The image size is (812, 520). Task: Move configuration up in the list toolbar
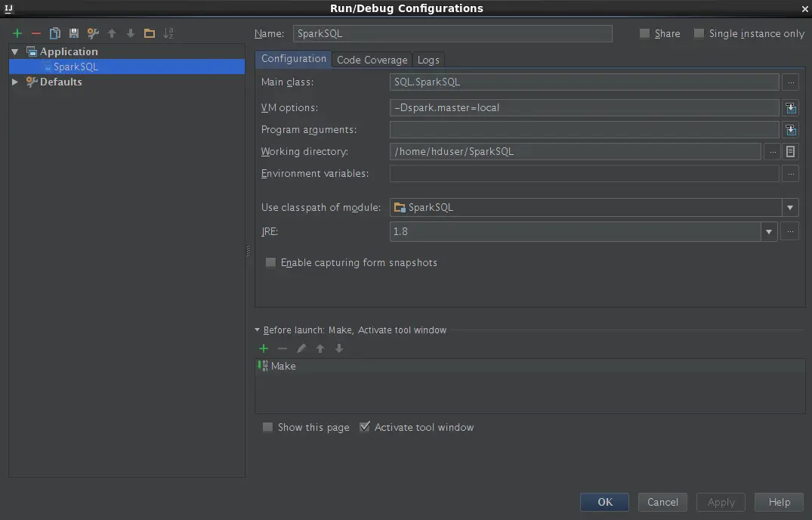(x=112, y=34)
